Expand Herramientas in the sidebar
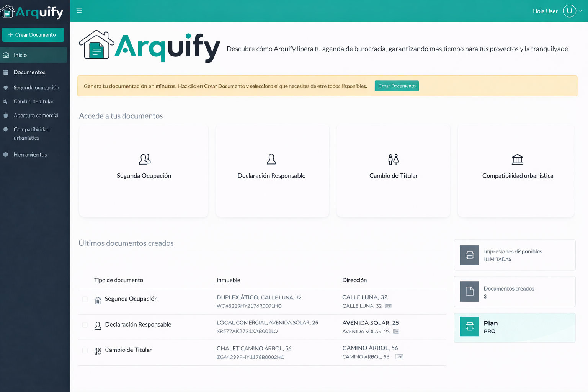This screenshot has height=392, width=588. click(30, 155)
